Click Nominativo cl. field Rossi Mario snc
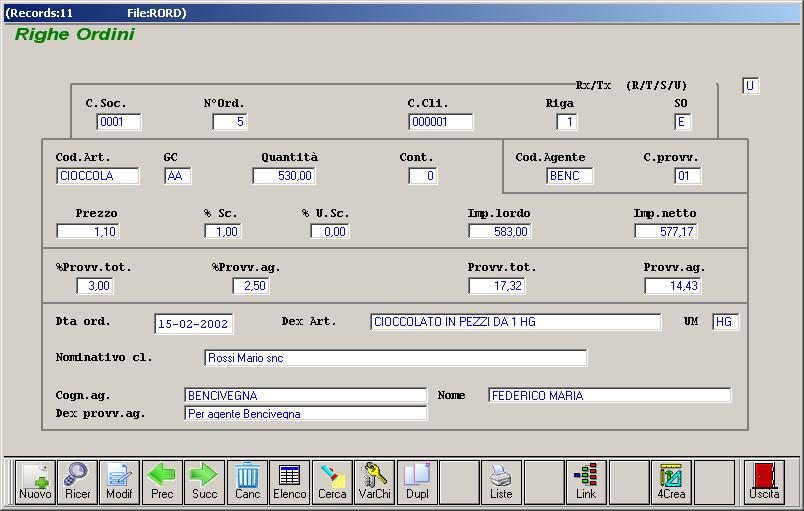804x511 pixels. click(395, 358)
